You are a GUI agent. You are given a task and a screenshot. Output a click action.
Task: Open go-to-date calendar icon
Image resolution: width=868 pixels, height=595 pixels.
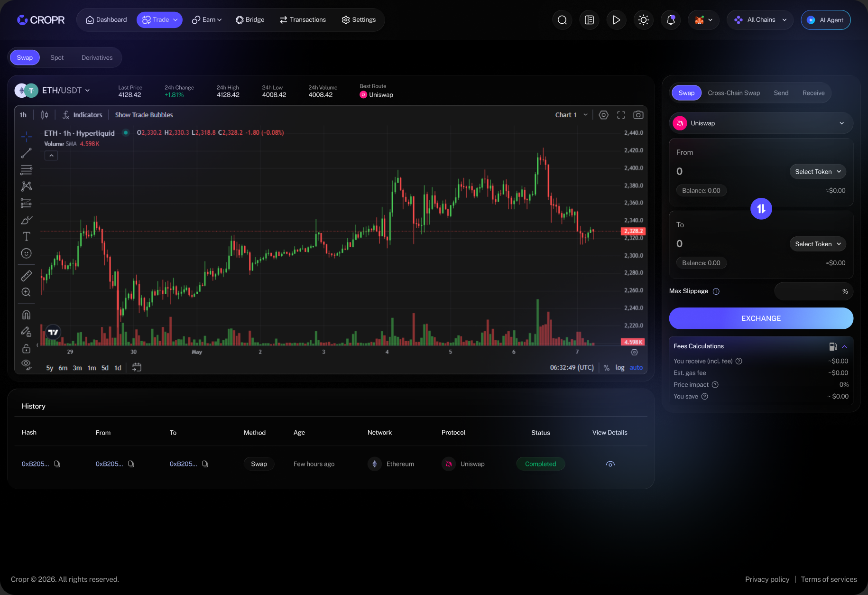coord(137,367)
